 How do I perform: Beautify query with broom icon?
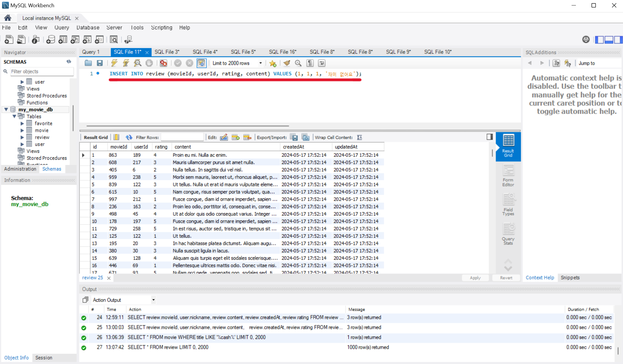point(286,63)
